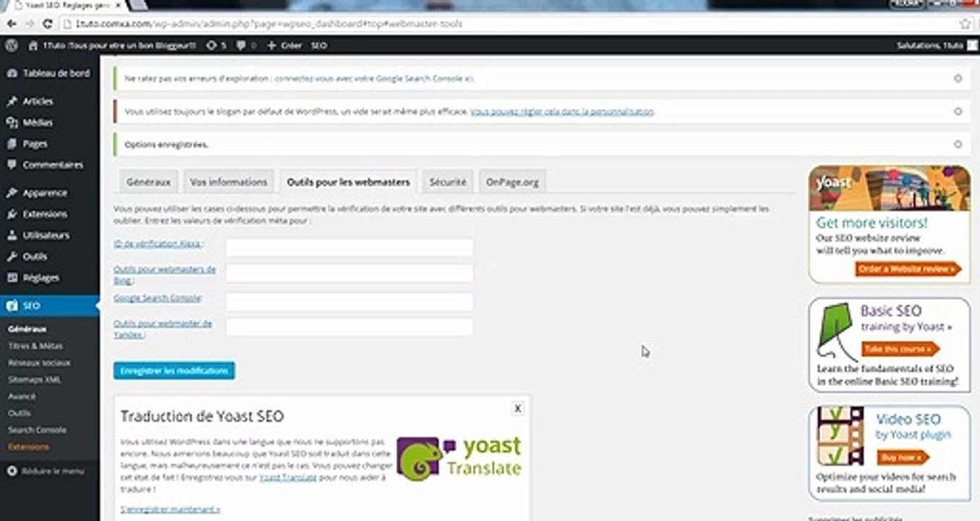Click Buy now in Video SEO banner
Screen dimensions: 980x521
click(x=903, y=457)
